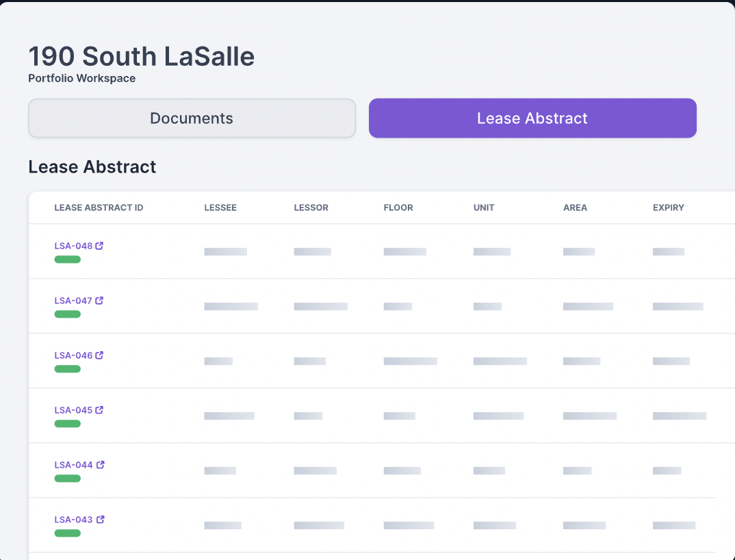Open lease abstract LSA-044 link
This screenshot has height=560, width=735.
pyautogui.click(x=74, y=465)
